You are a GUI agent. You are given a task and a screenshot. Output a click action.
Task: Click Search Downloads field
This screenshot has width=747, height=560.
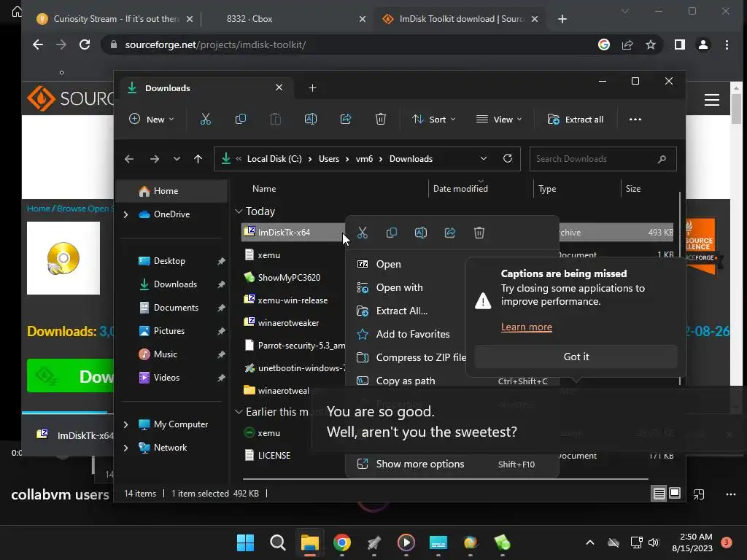603,159
